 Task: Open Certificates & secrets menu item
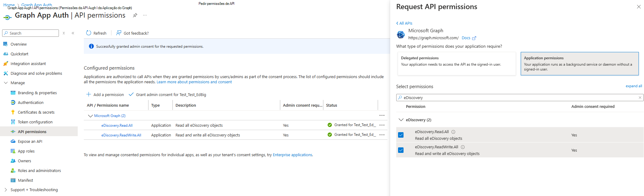(36, 112)
